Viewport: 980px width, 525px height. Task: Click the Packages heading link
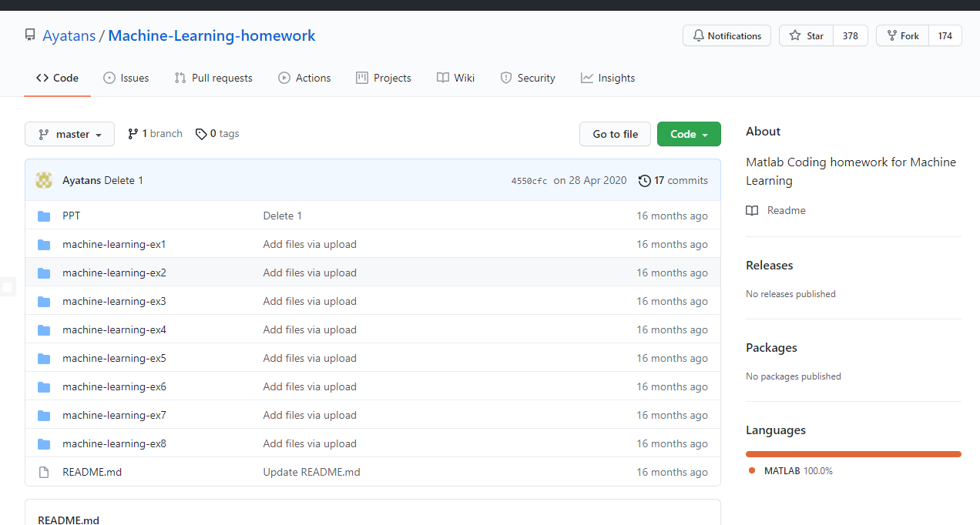[x=771, y=347]
